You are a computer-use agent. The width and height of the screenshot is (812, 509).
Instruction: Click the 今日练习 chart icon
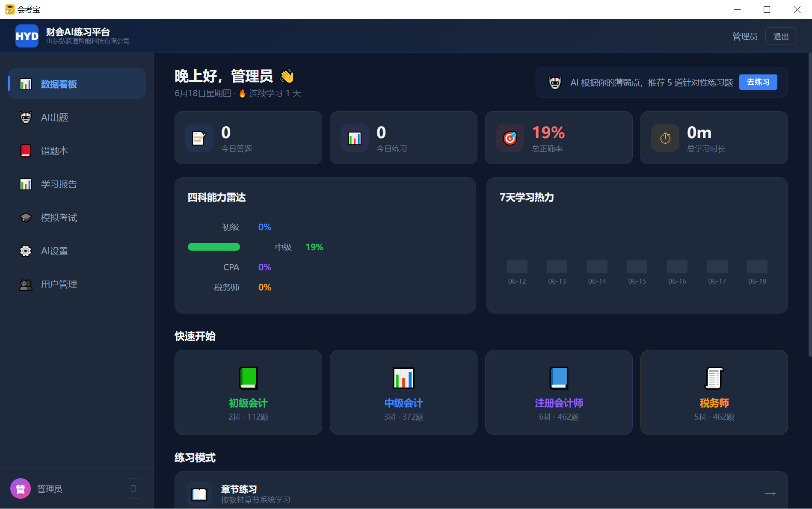(x=354, y=138)
